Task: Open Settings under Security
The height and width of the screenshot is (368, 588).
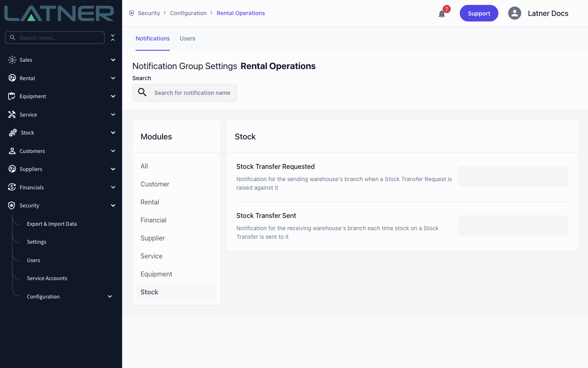Action: 37,242
